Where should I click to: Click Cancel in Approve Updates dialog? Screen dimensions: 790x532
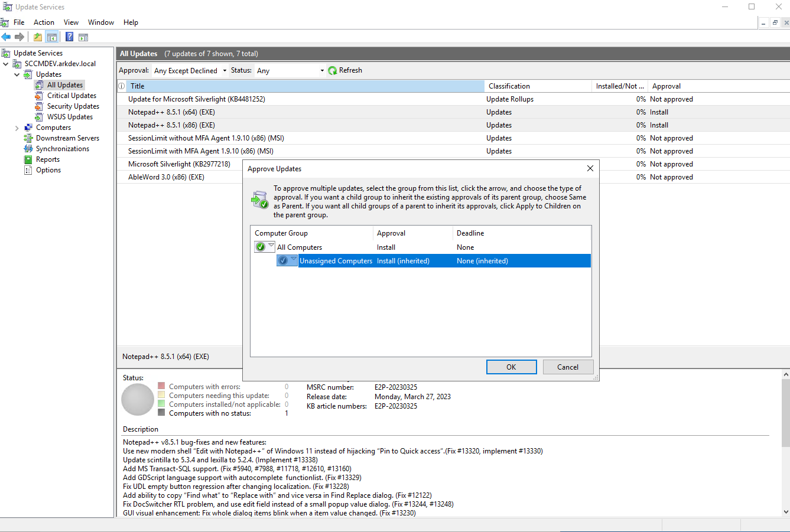(x=568, y=367)
